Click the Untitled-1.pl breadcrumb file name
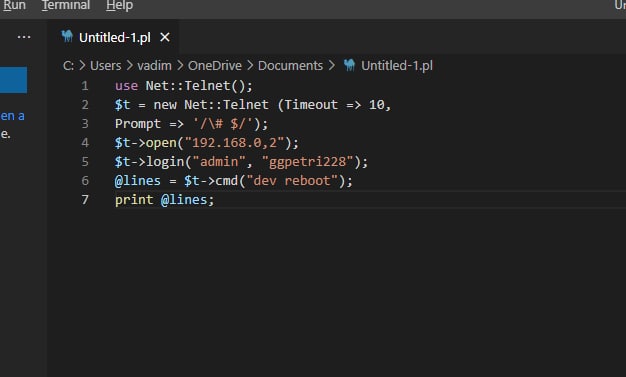The width and height of the screenshot is (626, 377). [397, 65]
